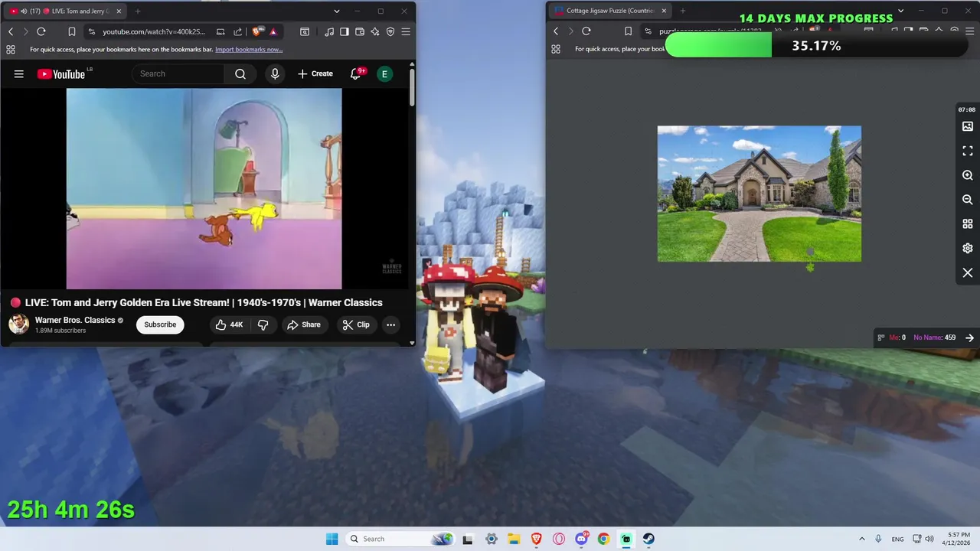The width and height of the screenshot is (980, 551).
Task: Go to the YouTube home logo
Action: (62, 74)
